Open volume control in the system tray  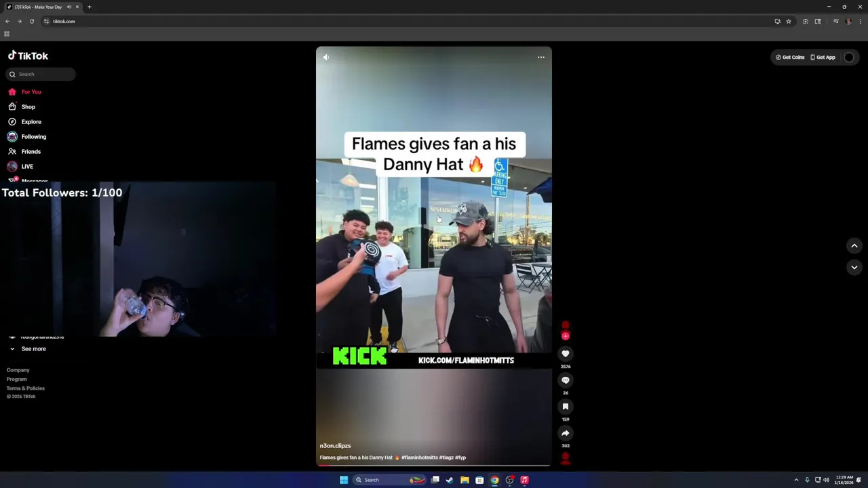tap(826, 480)
